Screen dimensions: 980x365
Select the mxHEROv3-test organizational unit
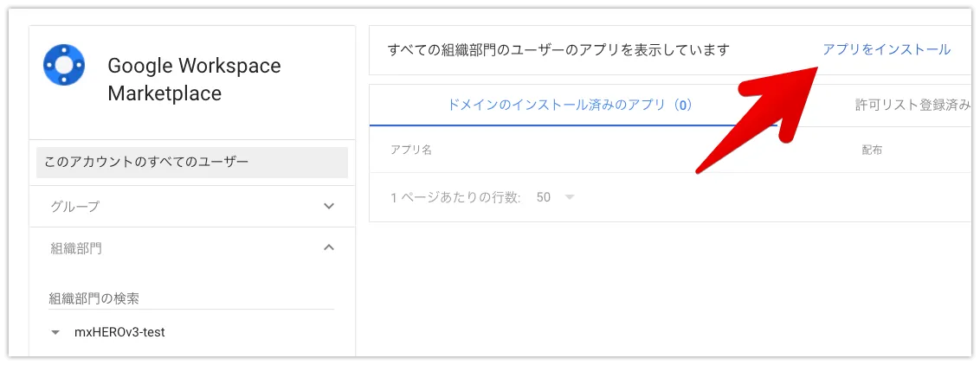click(120, 332)
